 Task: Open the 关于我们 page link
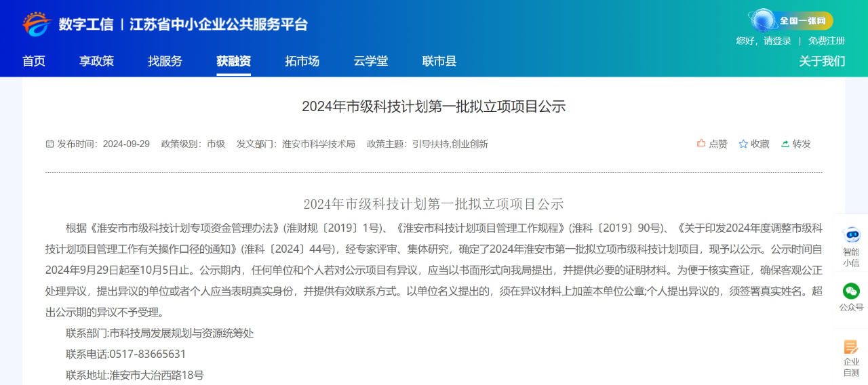click(x=822, y=61)
